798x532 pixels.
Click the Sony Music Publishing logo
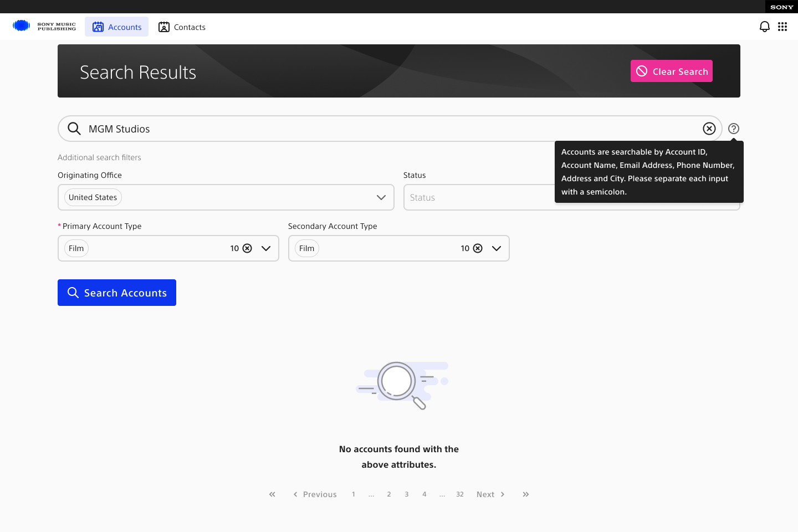tap(44, 26)
